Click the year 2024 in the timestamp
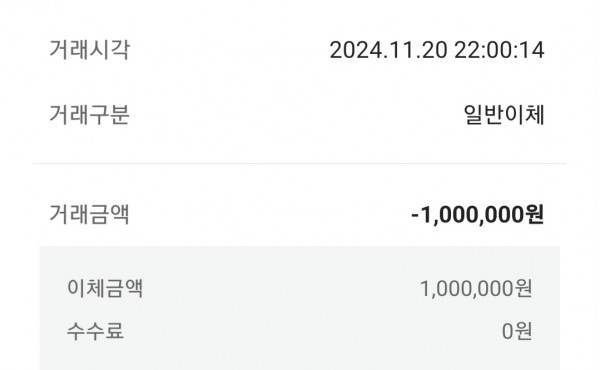This screenshot has width=600, height=370. click(356, 50)
